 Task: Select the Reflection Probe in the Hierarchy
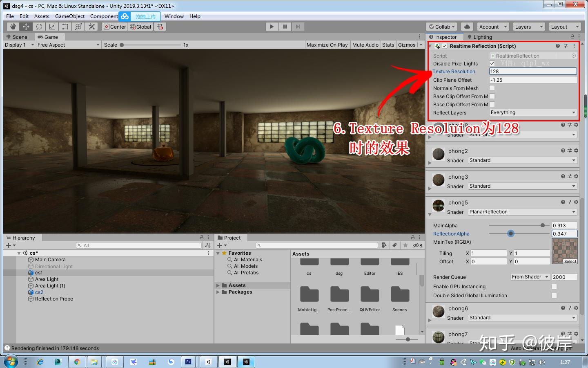pos(54,299)
